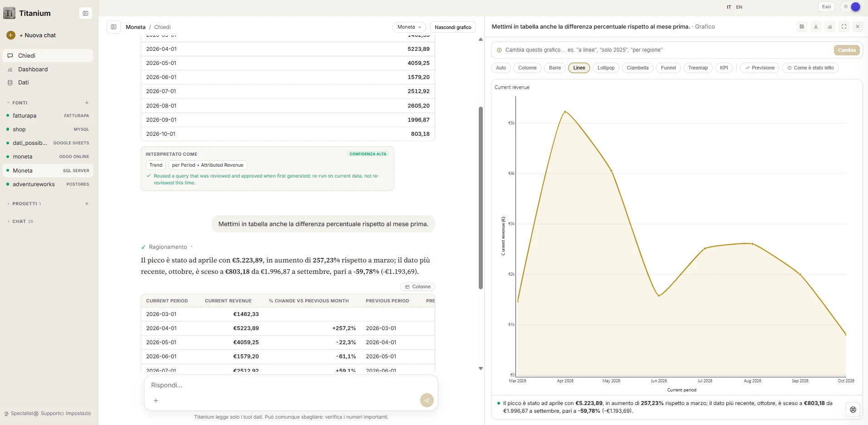868x425 pixels.
Task: Save the chart using the floppy disk icon
Action: [x=802, y=27]
